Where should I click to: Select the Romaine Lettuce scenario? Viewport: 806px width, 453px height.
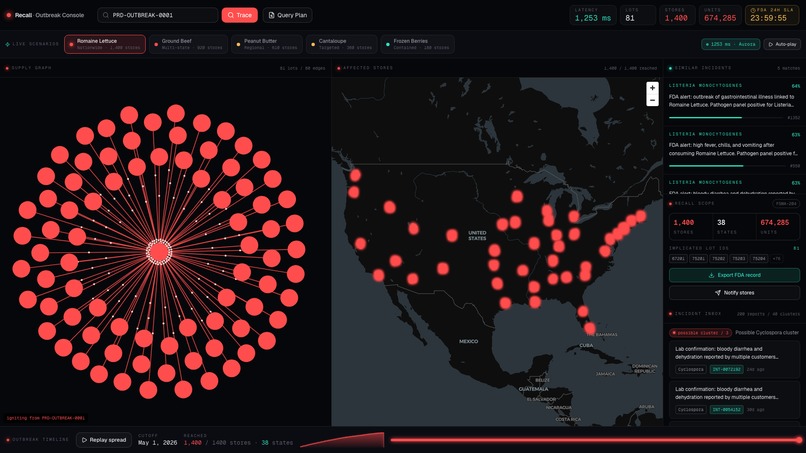105,44
